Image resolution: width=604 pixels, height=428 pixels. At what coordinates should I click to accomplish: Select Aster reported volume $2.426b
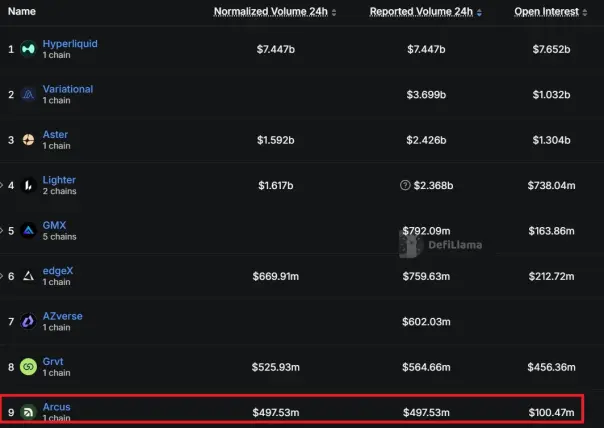tap(426, 140)
